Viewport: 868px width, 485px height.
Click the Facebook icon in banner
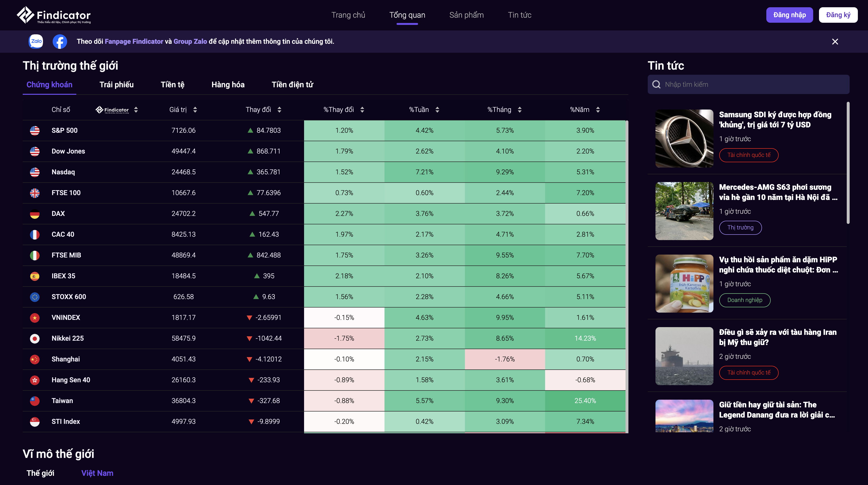[x=60, y=42]
